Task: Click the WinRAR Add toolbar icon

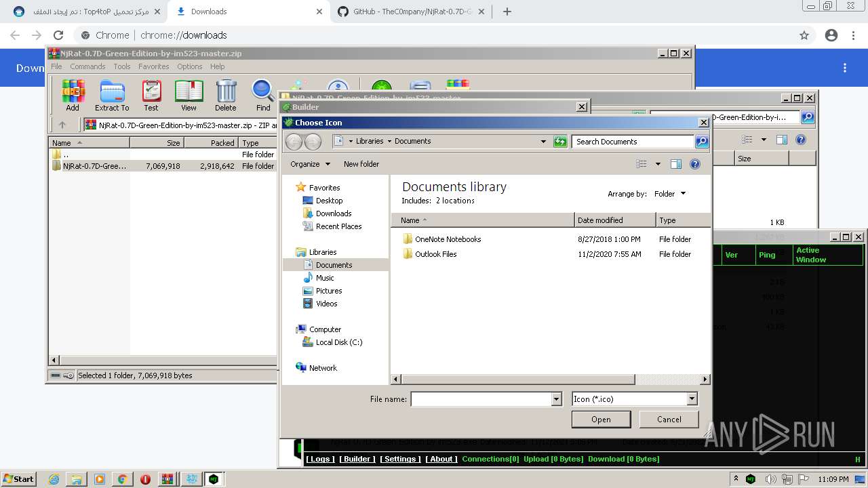Action: 73,96
